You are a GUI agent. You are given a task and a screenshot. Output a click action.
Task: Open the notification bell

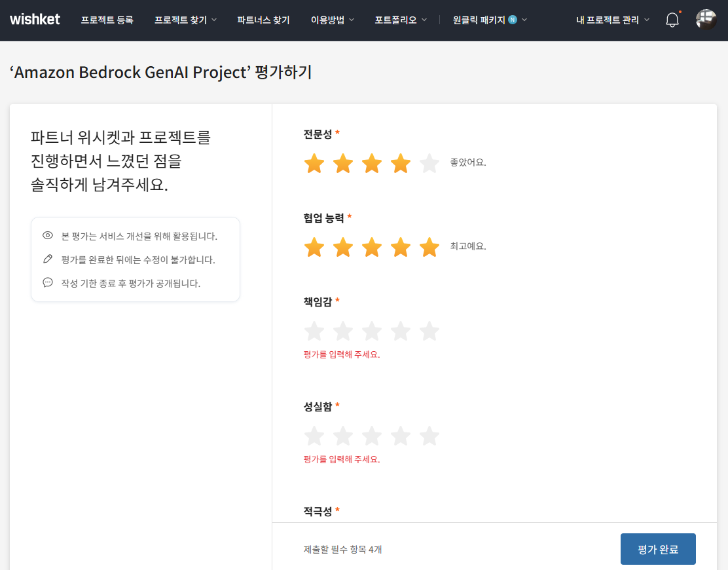672,20
